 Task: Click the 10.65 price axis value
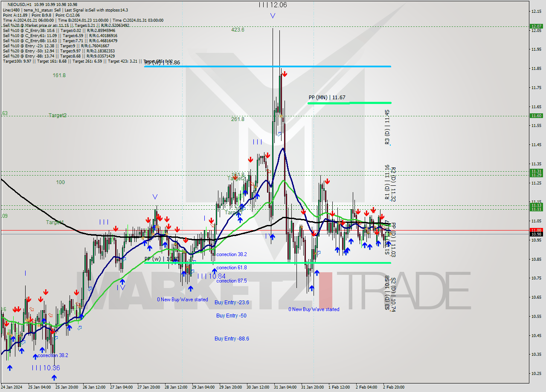(x=536, y=297)
